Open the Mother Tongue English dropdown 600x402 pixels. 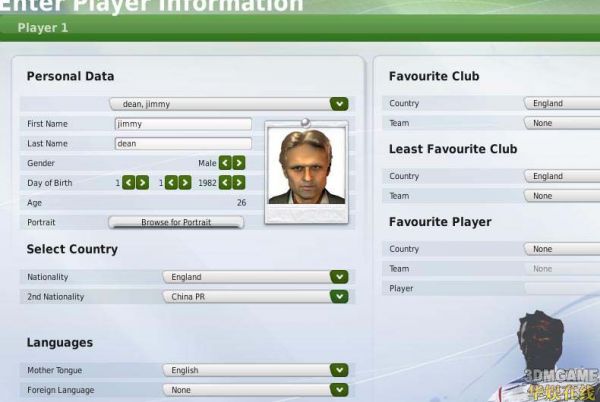tap(339, 370)
